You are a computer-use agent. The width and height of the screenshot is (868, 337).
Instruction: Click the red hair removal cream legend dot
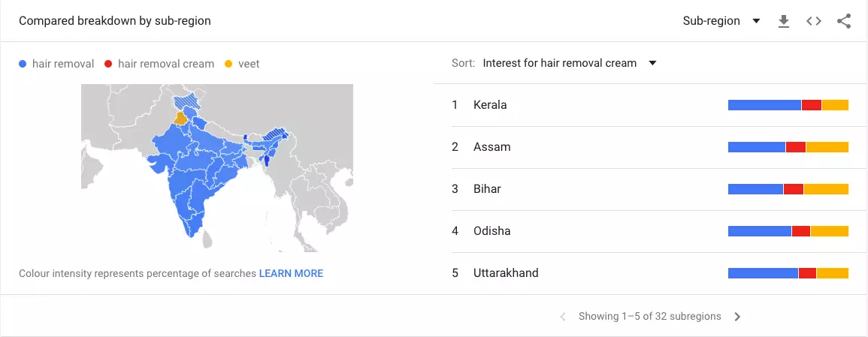tap(109, 65)
